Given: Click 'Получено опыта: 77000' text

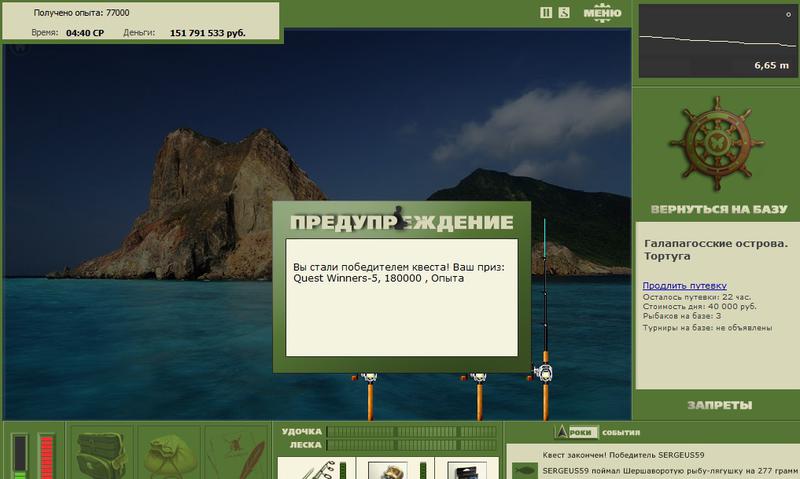Looking at the screenshot, I should click(81, 13).
